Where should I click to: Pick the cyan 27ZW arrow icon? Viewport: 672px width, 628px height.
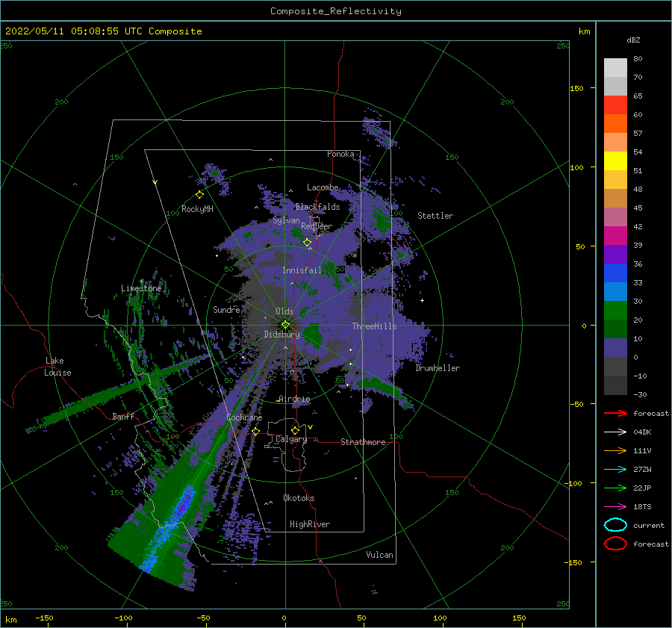(615, 470)
